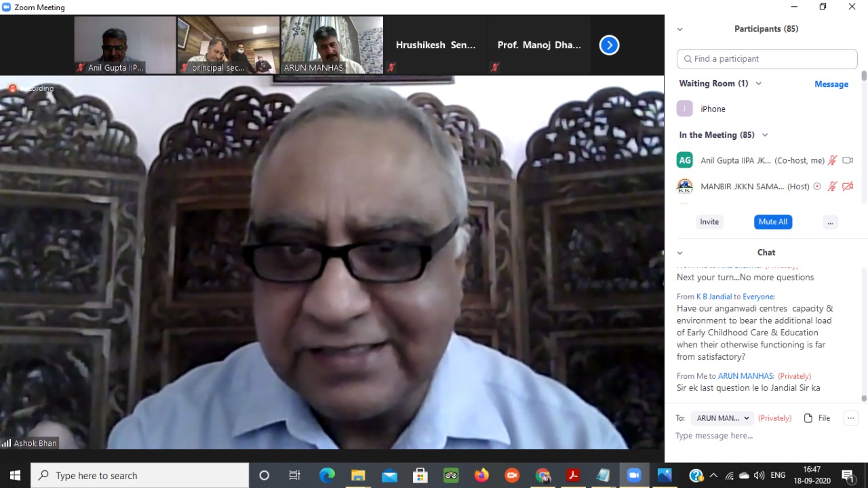This screenshot has height=488, width=868.
Task: Open the Photos app from taskbar
Action: 665,475
